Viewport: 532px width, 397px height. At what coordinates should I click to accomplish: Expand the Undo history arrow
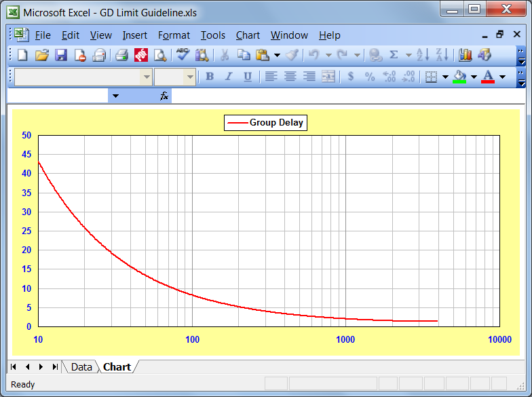pyautogui.click(x=328, y=56)
